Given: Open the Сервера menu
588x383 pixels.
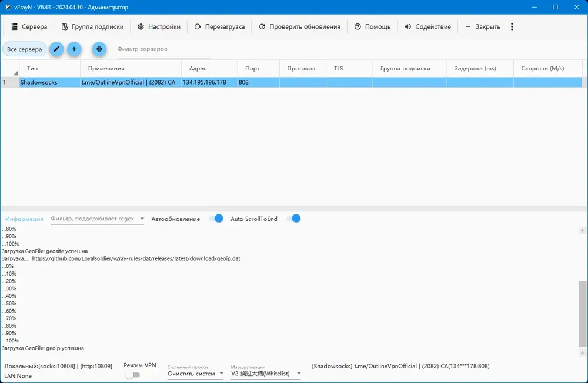Looking at the screenshot, I should 29,26.
